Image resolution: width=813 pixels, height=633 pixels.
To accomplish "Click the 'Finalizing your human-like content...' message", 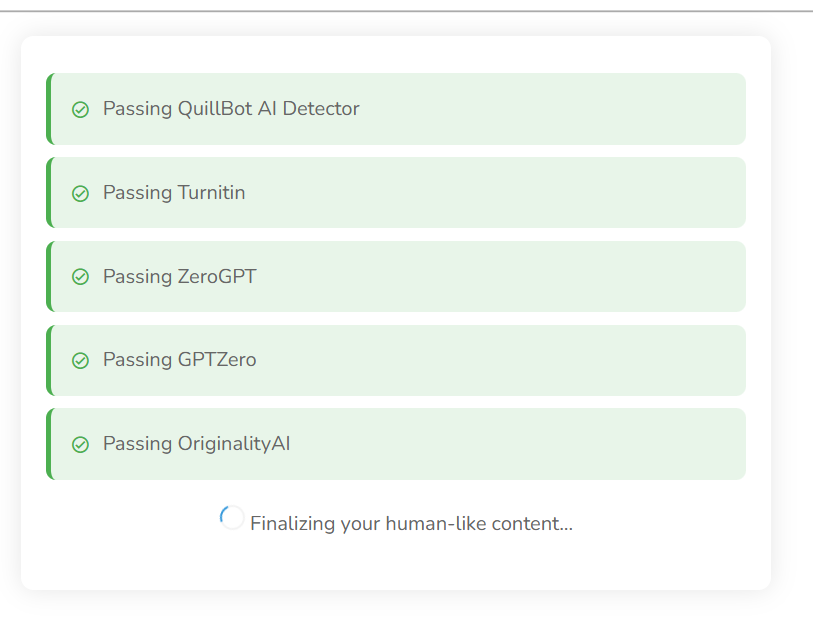I will point(411,523).
